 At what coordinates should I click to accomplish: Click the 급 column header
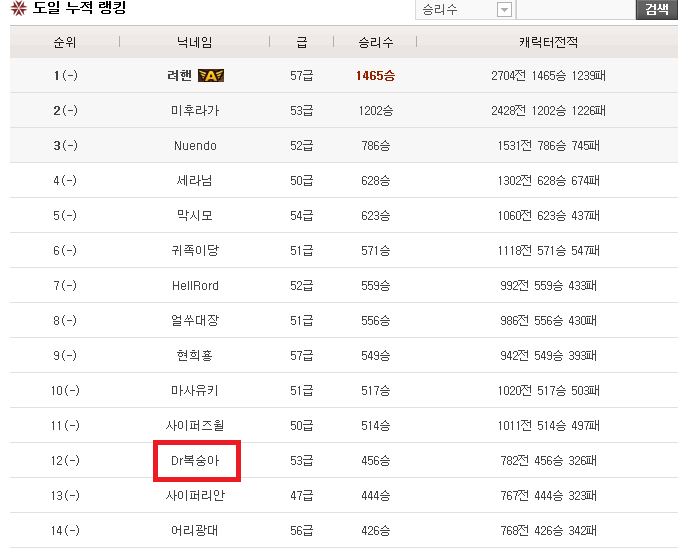301,42
